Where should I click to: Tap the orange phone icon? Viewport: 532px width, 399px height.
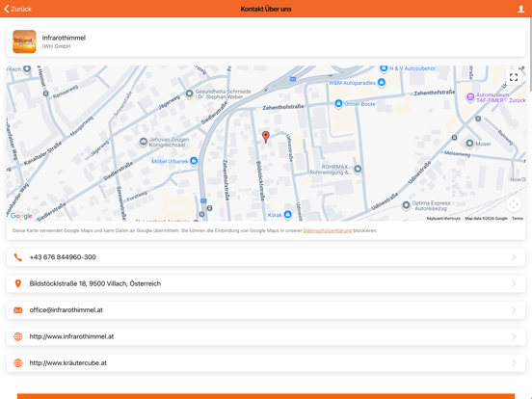coord(18,257)
